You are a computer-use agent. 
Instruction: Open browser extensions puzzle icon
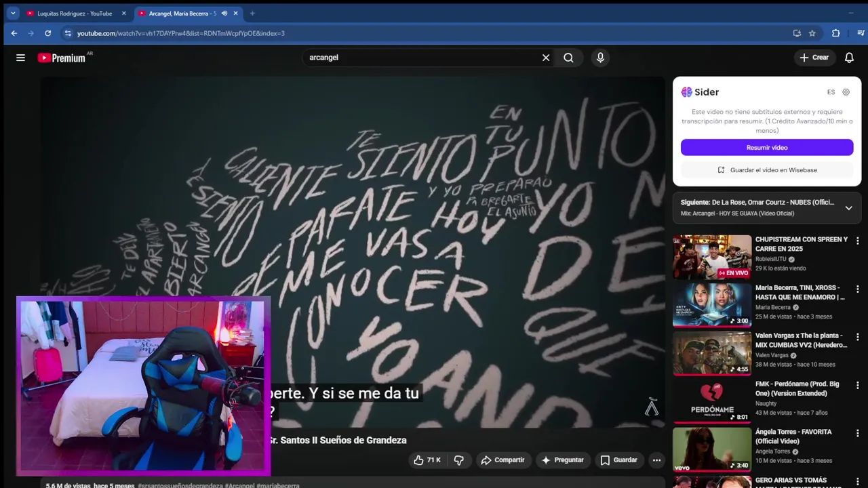click(x=835, y=33)
